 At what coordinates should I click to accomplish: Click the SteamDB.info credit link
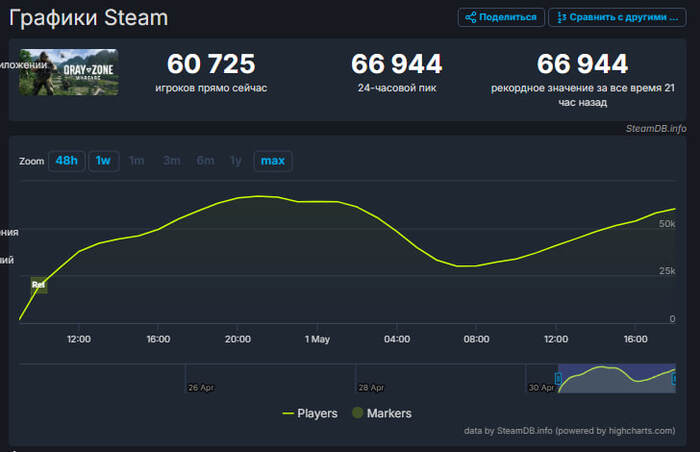pos(656,129)
